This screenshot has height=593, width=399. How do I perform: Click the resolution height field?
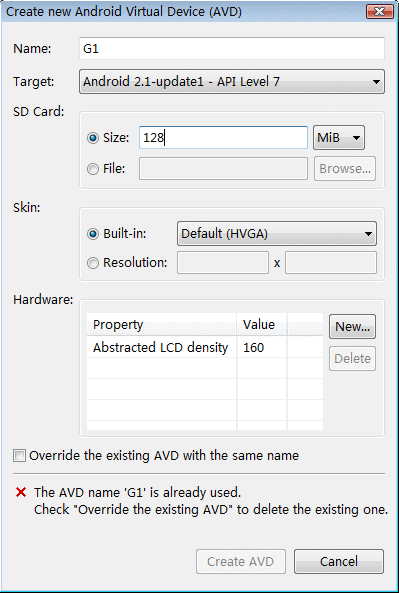(x=331, y=262)
